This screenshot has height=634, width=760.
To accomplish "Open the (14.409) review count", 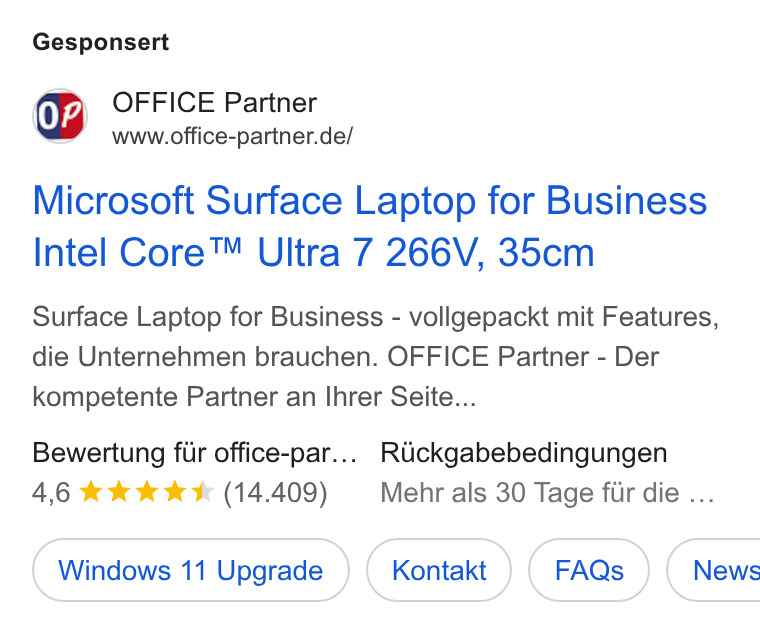I will point(275,493).
